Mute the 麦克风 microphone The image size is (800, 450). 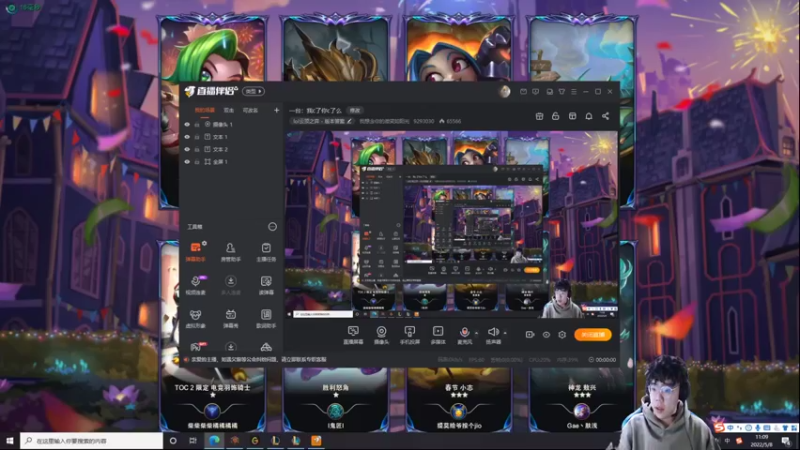pos(464,335)
